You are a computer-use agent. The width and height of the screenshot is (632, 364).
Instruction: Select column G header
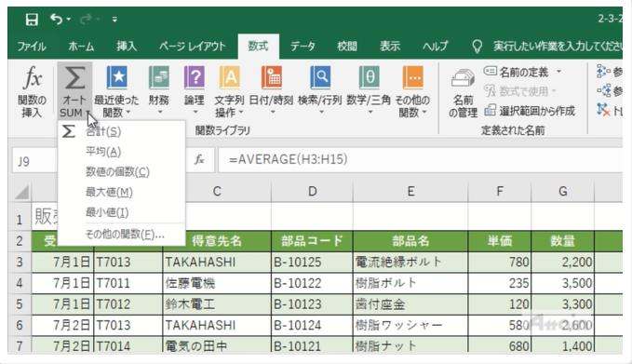[x=563, y=191]
